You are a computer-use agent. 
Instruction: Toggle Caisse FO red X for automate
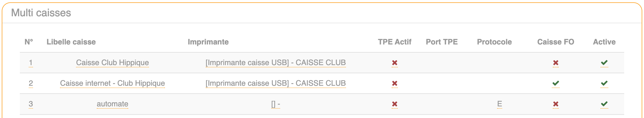click(555, 104)
